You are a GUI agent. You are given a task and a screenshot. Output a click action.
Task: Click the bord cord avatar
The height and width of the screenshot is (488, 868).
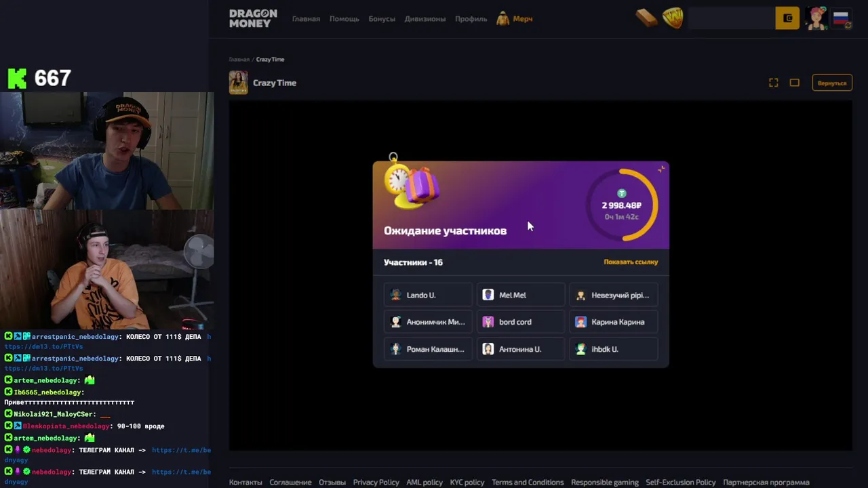coord(488,322)
